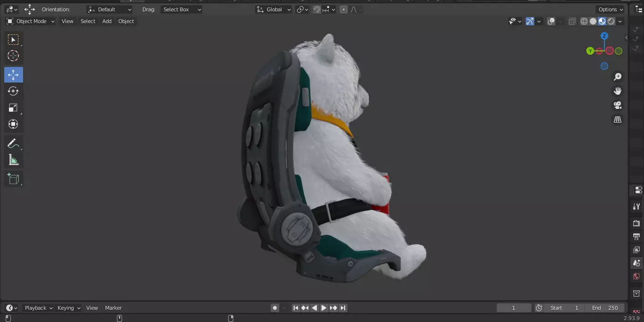Open the viewport editor type dropdown
The width and height of the screenshot is (644, 322).
tap(11, 9)
